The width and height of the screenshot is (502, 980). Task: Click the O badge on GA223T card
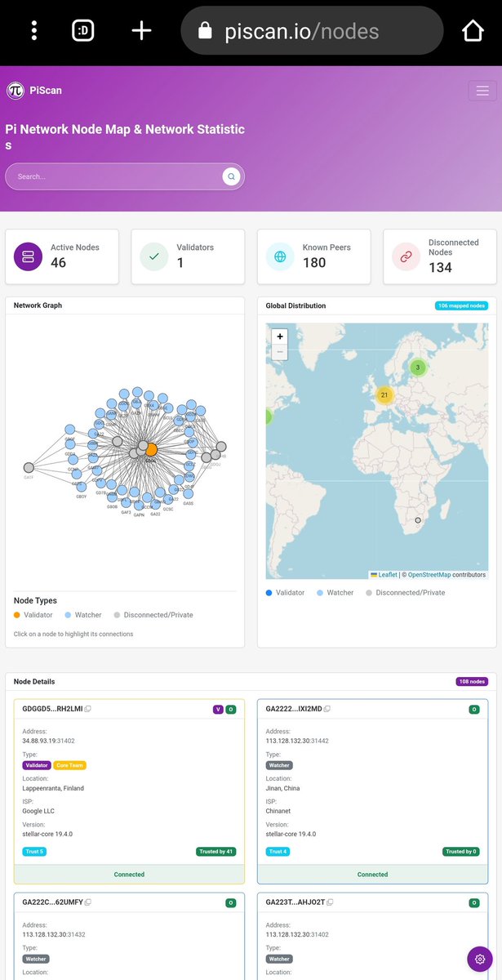point(474,902)
